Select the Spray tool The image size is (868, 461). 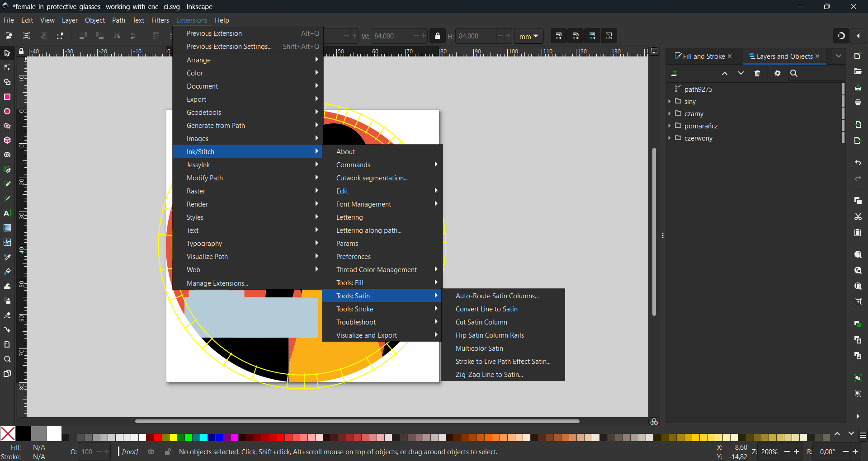7,301
